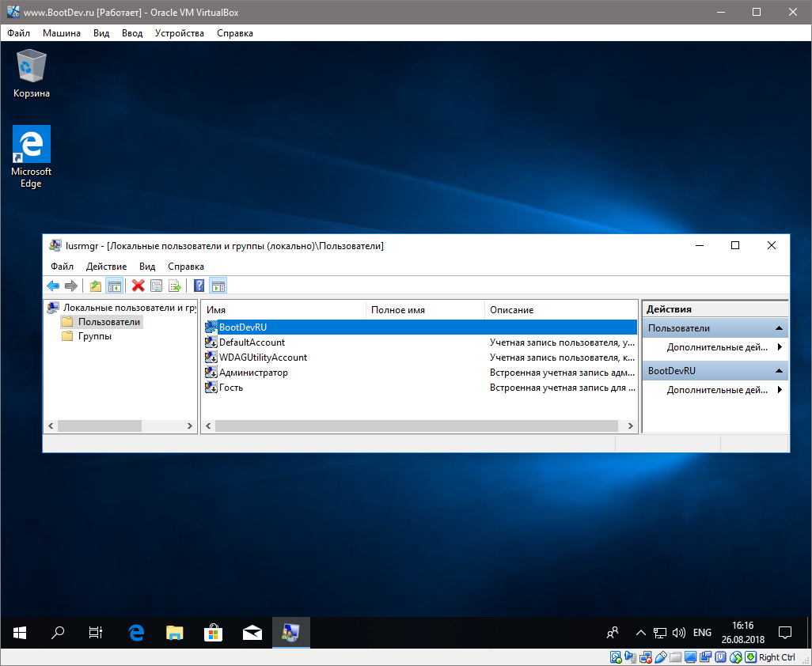Sort by the Описание column header
The image size is (812, 666).
pyautogui.click(x=561, y=310)
